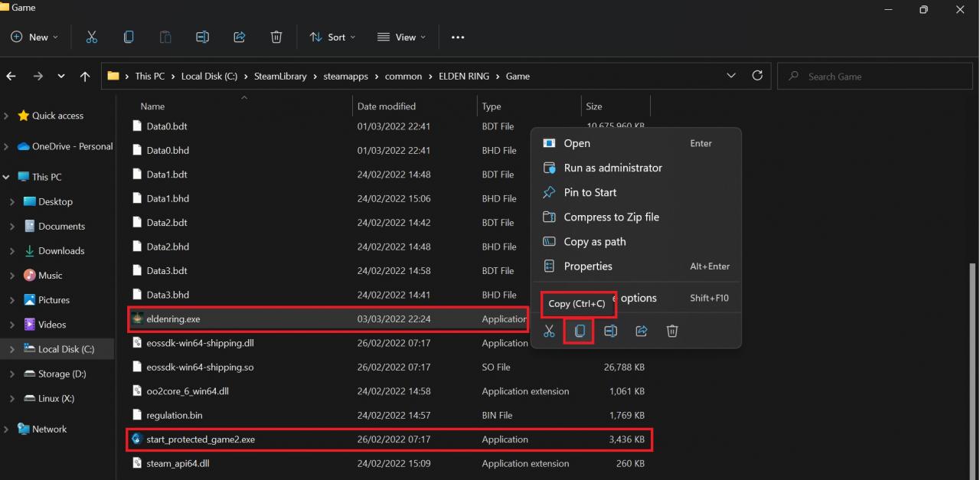This screenshot has width=980, height=480.
Task: Expand OneDrive - Personal tree node
Action: coord(7,146)
